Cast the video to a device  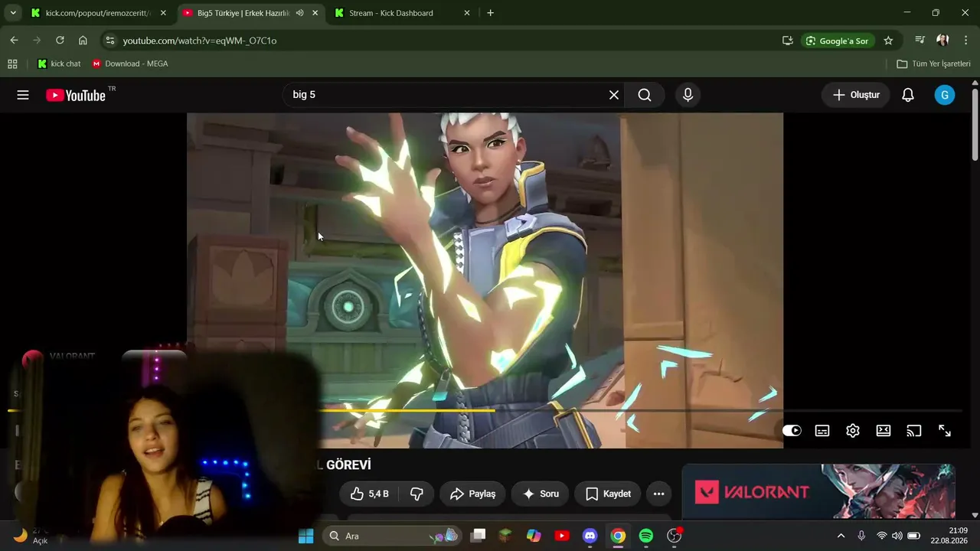(x=914, y=431)
